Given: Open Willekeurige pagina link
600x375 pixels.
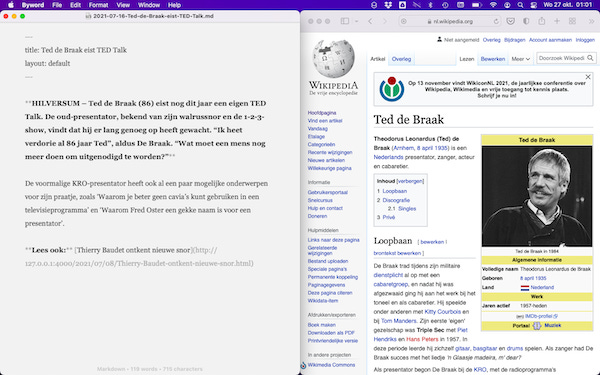Looking at the screenshot, I should [329, 168].
